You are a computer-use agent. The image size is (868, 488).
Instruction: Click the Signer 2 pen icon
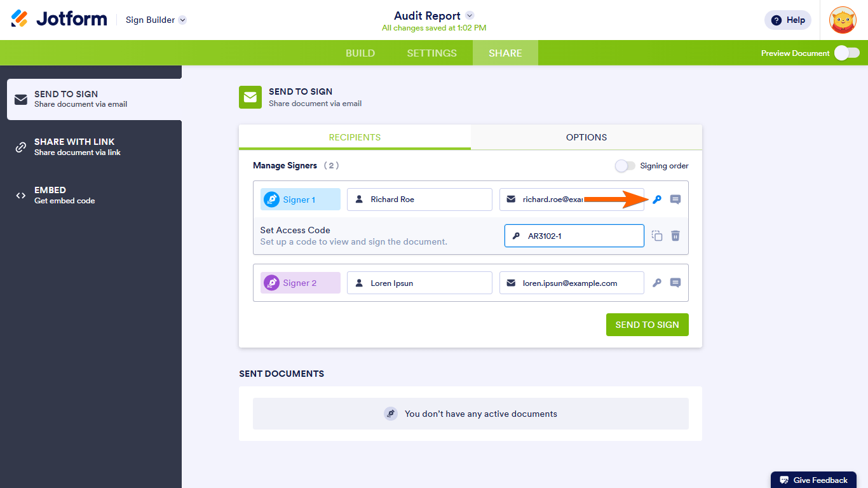coord(272,283)
